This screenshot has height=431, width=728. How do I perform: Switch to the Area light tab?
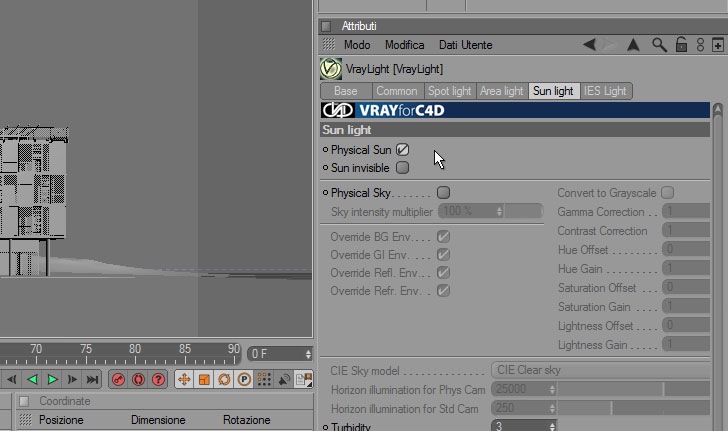click(501, 91)
